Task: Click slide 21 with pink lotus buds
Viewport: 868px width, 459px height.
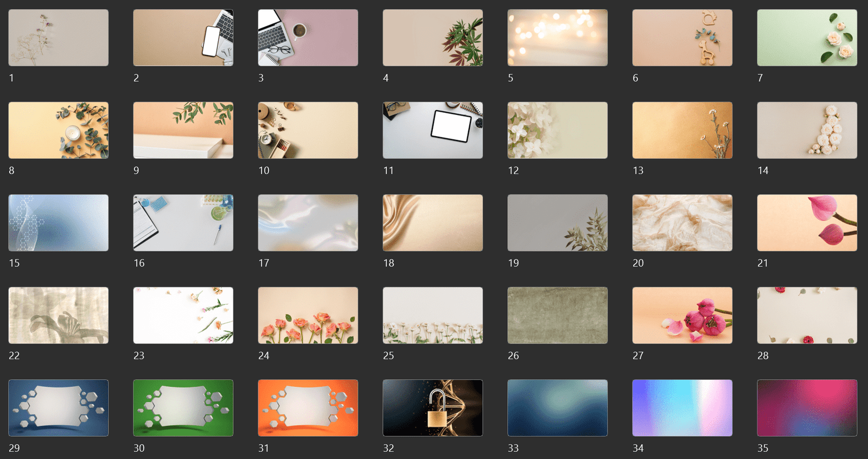Action: click(807, 223)
